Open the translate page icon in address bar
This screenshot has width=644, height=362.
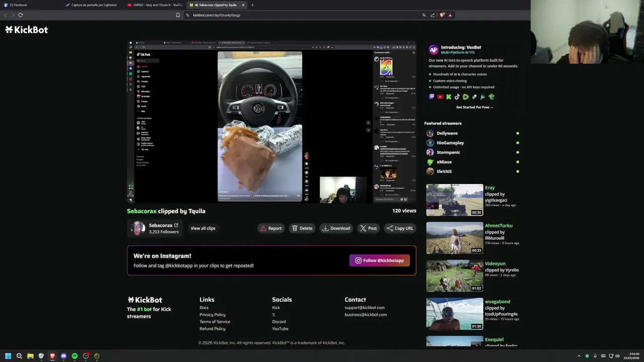pyautogui.click(x=424, y=15)
